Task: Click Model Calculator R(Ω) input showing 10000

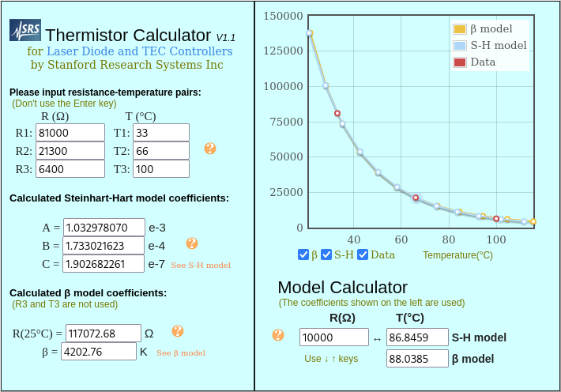Action: tap(333, 337)
